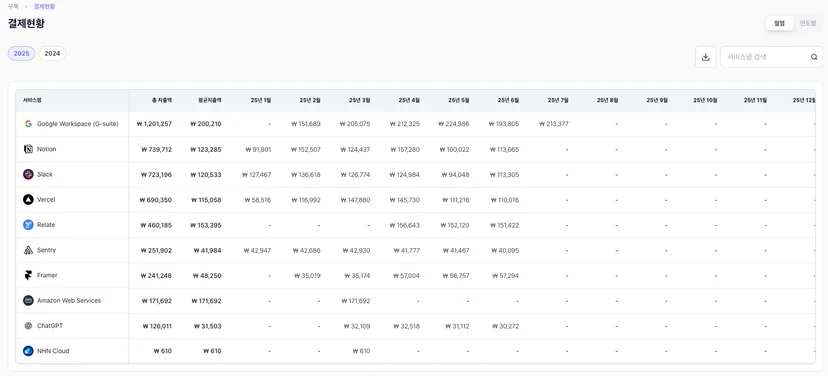Click the 25년 10월 column header
This screenshot has width=828, height=376.
click(705, 100)
